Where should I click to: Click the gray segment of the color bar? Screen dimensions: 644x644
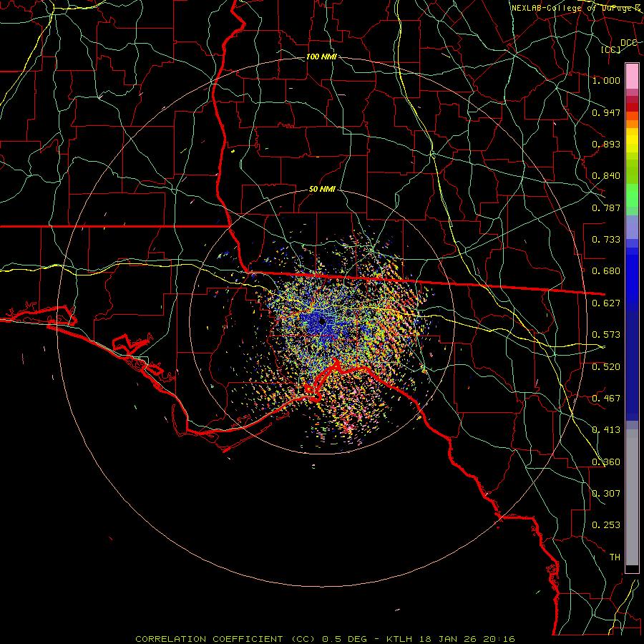click(632, 497)
